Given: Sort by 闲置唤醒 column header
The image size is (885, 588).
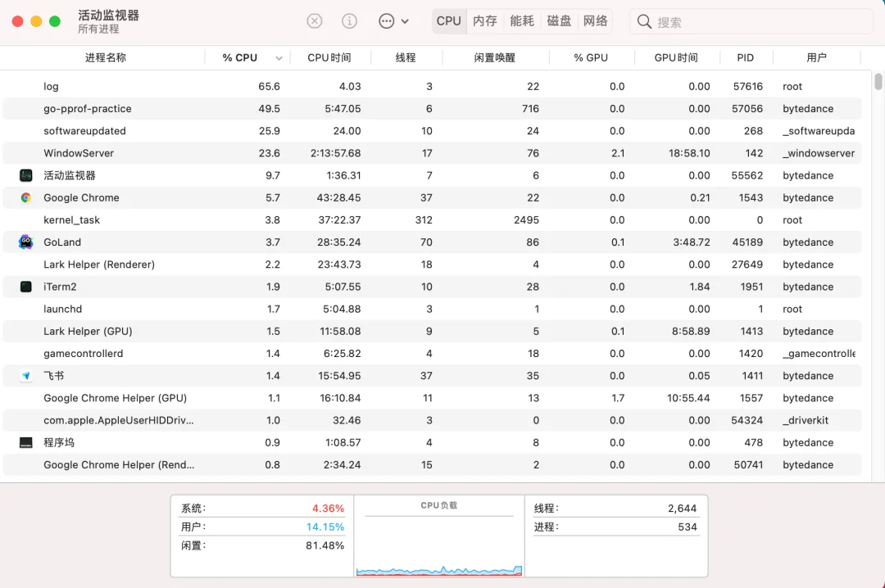Looking at the screenshot, I should click(x=494, y=57).
